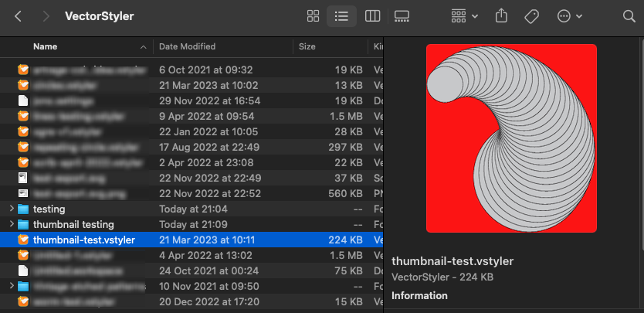644x313 pixels.
Task: Select the thumbnail-test.vstyler file row
Action: point(84,240)
